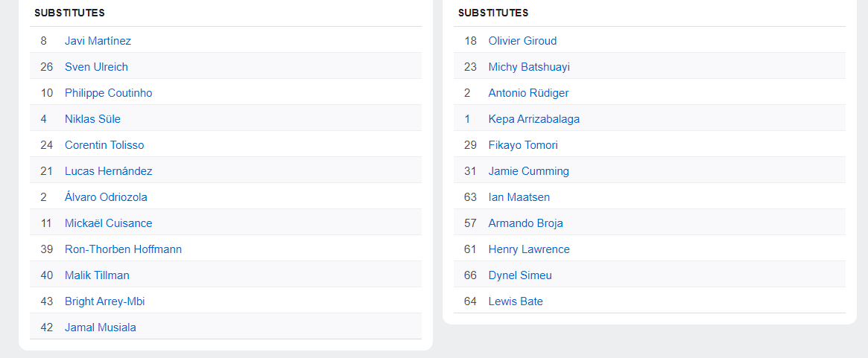This screenshot has width=868, height=358.
Task: Click Lewis Bate in substitutes
Action: (x=516, y=301)
